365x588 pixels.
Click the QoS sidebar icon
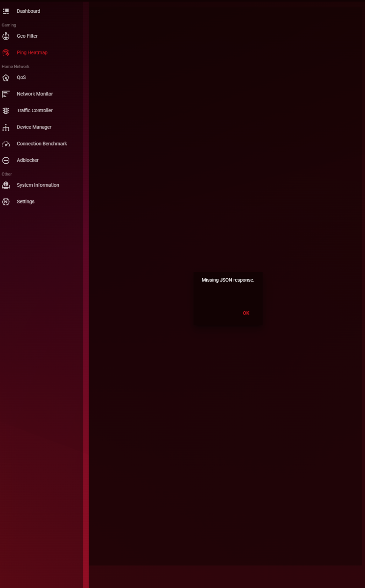(6, 78)
